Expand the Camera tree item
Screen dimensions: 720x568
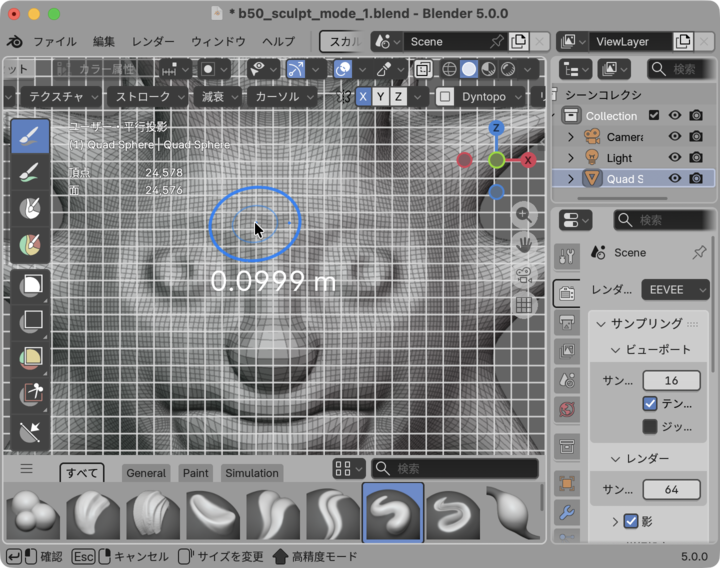point(571,137)
